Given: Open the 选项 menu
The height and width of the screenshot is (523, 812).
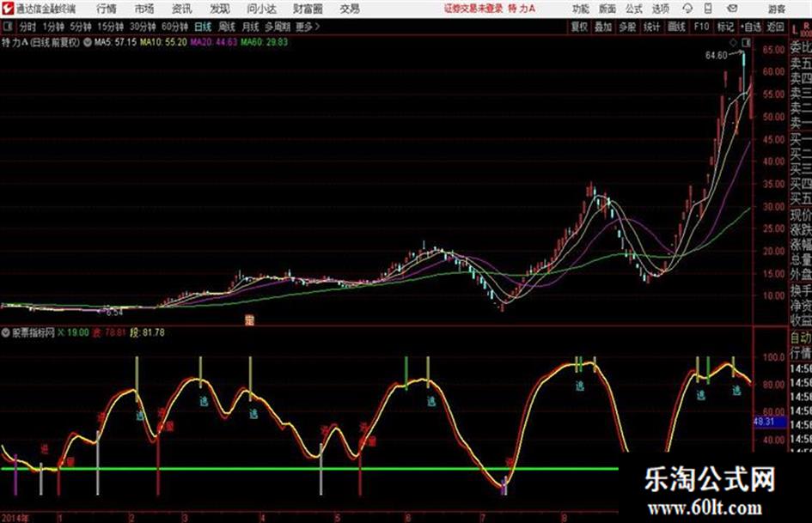Looking at the screenshot, I should tap(660, 9).
